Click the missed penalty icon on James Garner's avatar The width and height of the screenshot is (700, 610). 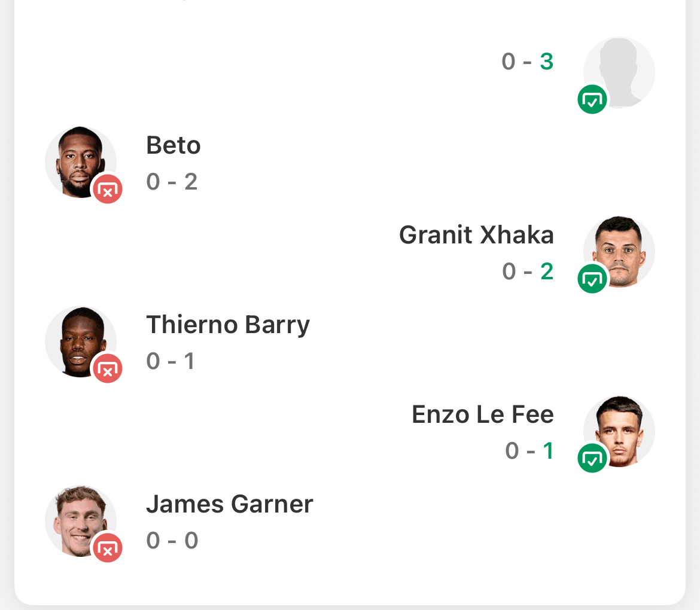[x=108, y=548]
